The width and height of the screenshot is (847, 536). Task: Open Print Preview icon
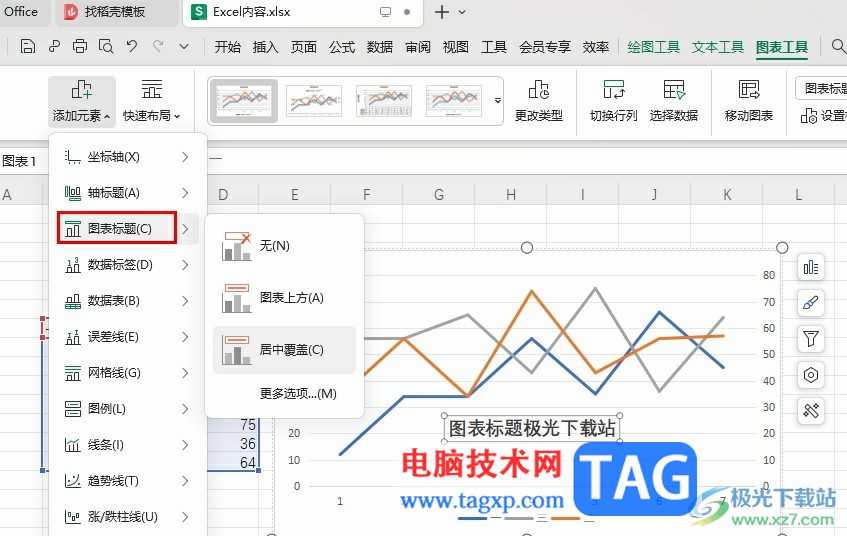click(106, 46)
